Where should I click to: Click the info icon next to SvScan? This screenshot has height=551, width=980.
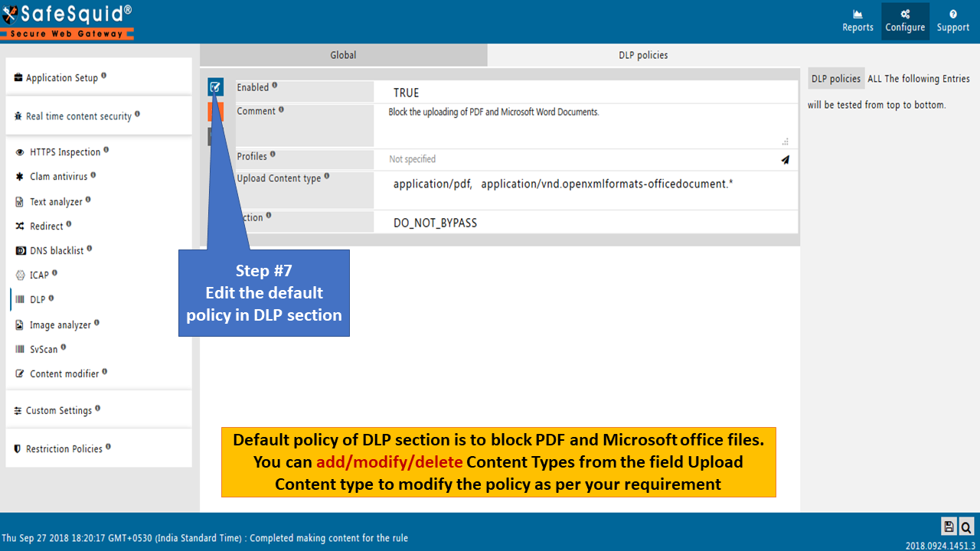click(64, 347)
